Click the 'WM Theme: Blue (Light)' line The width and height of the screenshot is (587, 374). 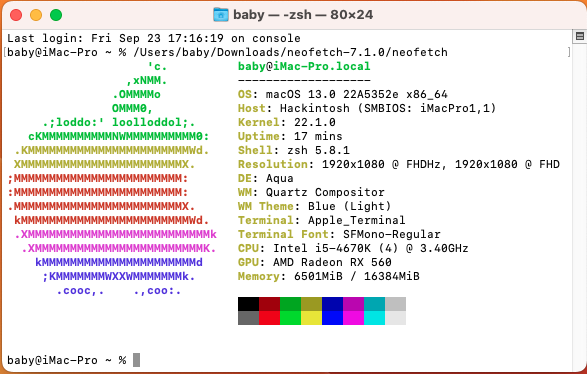[314, 206]
